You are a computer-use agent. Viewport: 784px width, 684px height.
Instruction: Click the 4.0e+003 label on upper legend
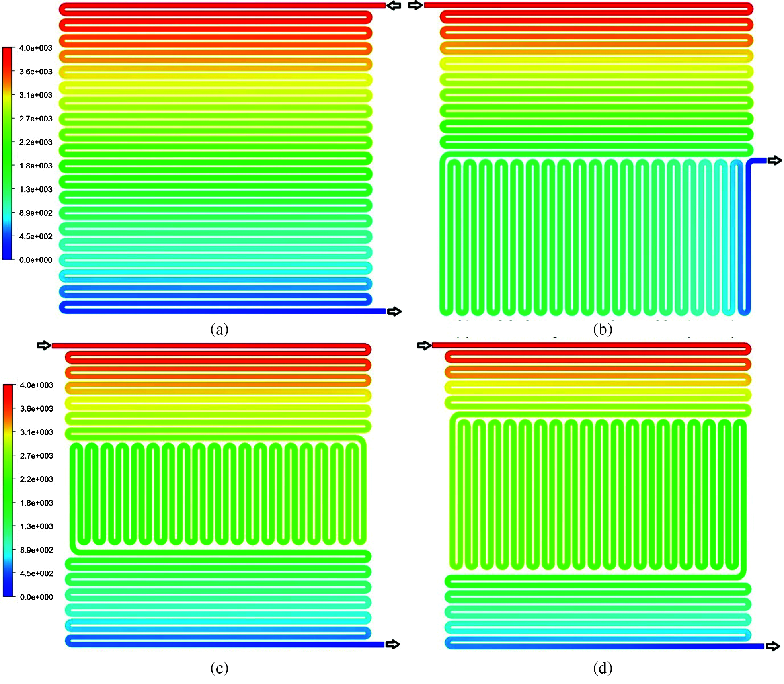[36, 48]
